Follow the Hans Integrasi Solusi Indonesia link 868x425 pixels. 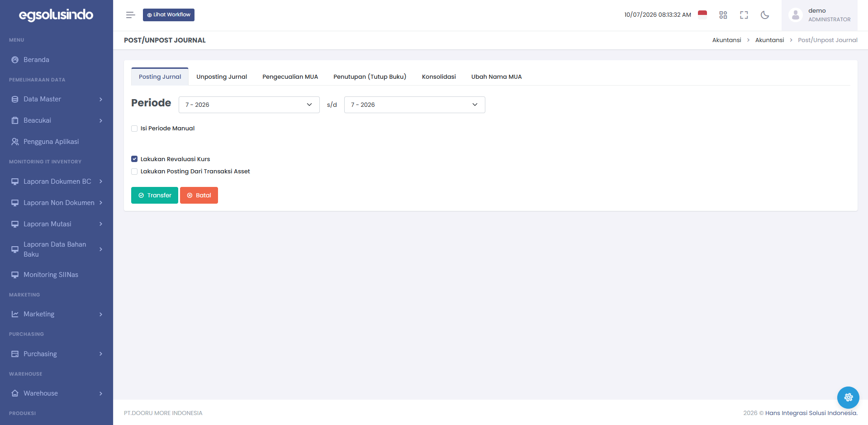[x=811, y=413]
